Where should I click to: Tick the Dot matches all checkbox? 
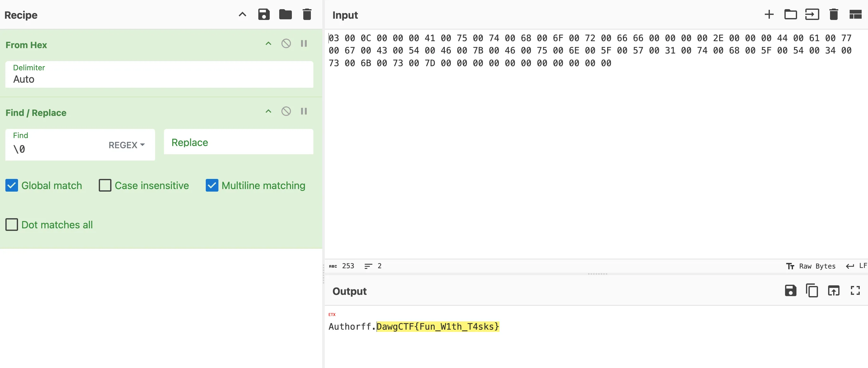point(12,225)
